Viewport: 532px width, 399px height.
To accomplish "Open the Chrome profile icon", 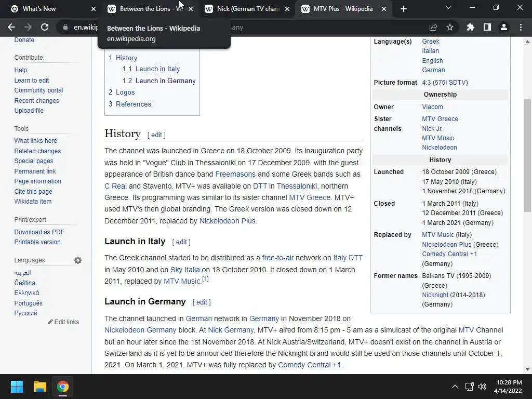I will tap(504, 27).
